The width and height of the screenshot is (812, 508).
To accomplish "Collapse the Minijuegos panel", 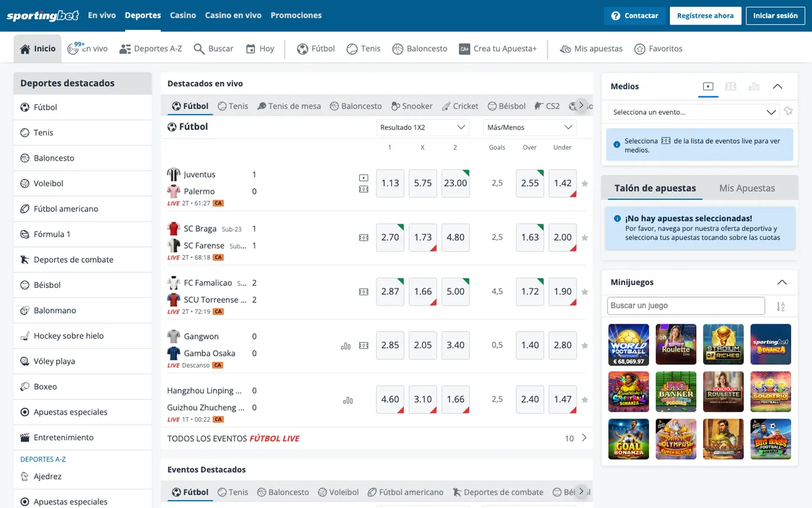I will pyautogui.click(x=782, y=282).
